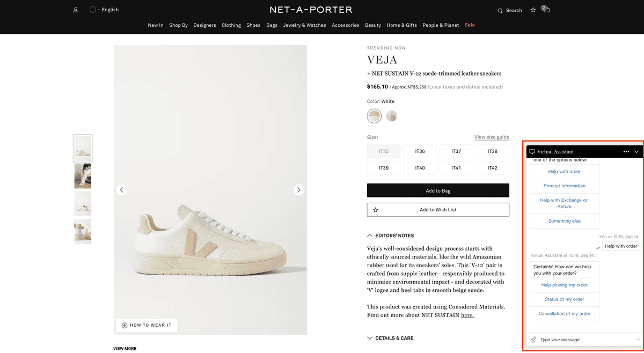The image size is (644, 353).
Task: Select size IT42
Action: pyautogui.click(x=492, y=168)
